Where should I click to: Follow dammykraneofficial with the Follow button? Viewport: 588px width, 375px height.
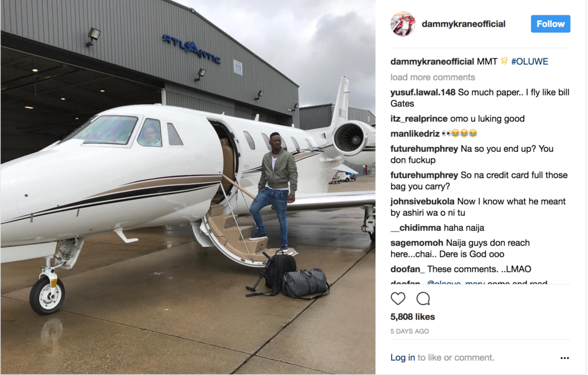550,24
